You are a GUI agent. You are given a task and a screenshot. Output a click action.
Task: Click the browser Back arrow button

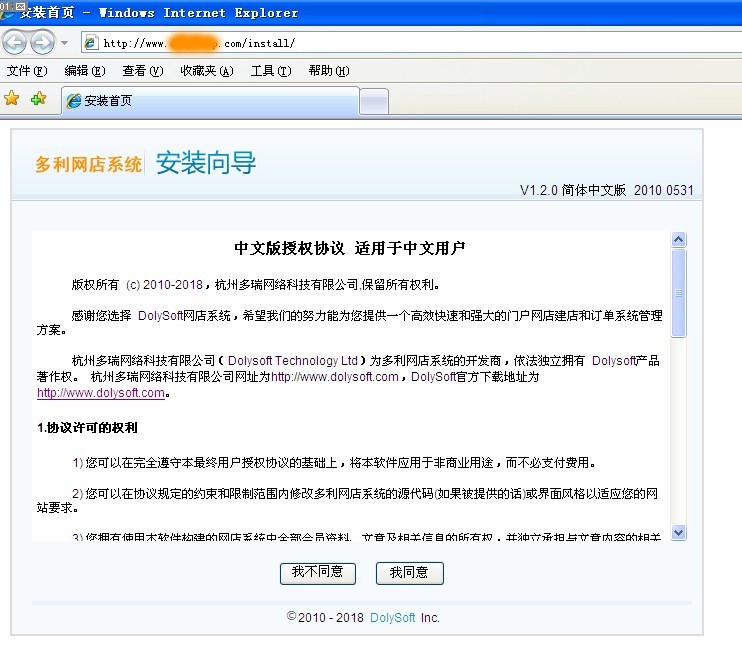click(x=15, y=43)
